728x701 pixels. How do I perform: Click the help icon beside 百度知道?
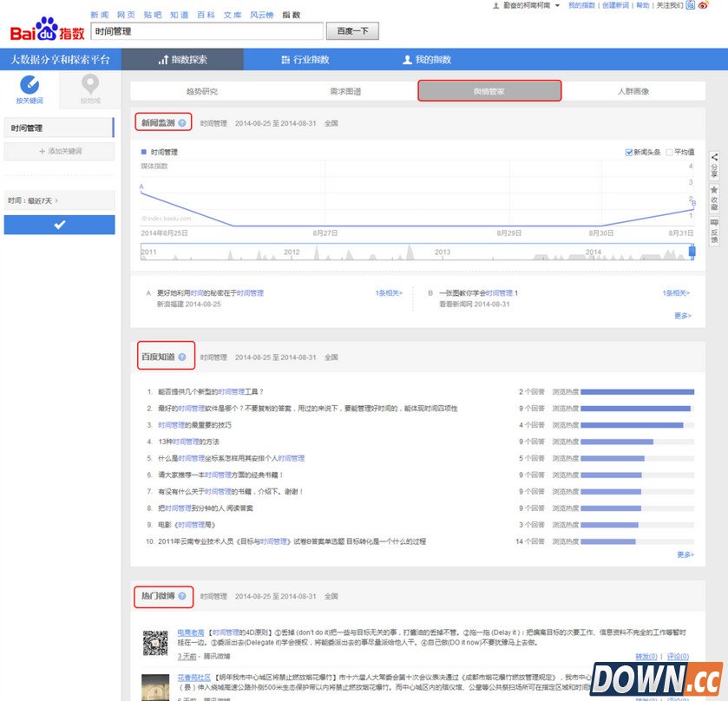(183, 357)
